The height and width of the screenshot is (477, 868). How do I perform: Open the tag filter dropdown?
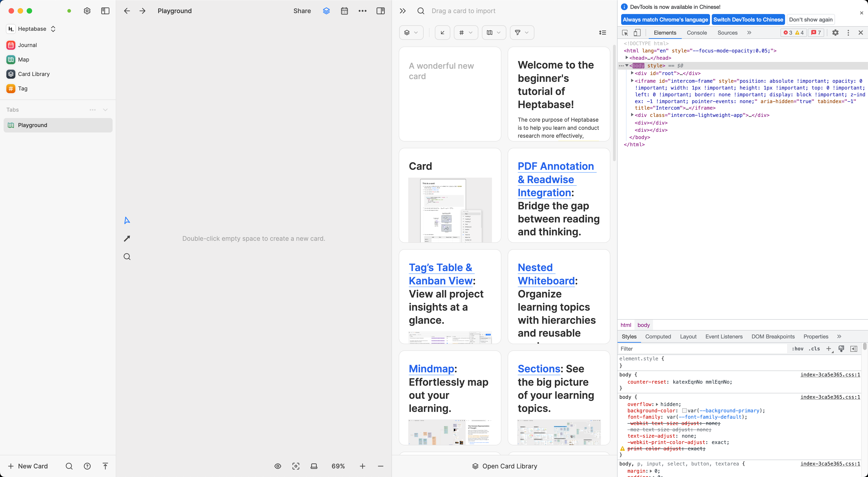[466, 33]
